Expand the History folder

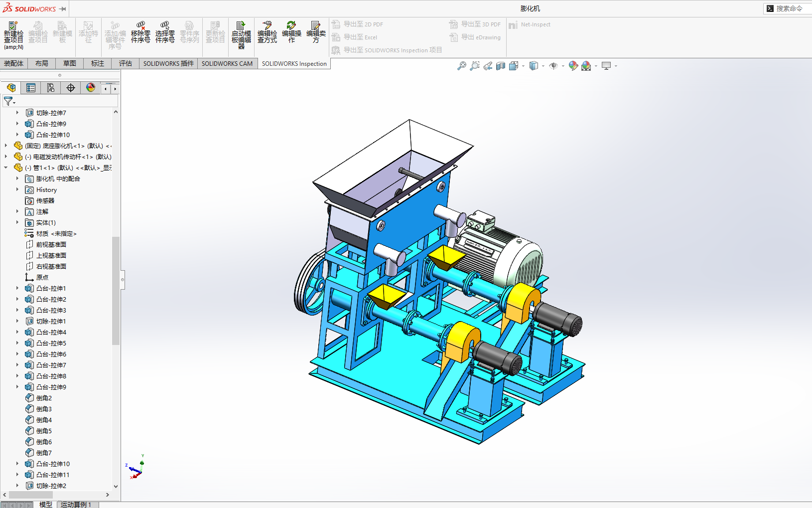click(x=17, y=189)
